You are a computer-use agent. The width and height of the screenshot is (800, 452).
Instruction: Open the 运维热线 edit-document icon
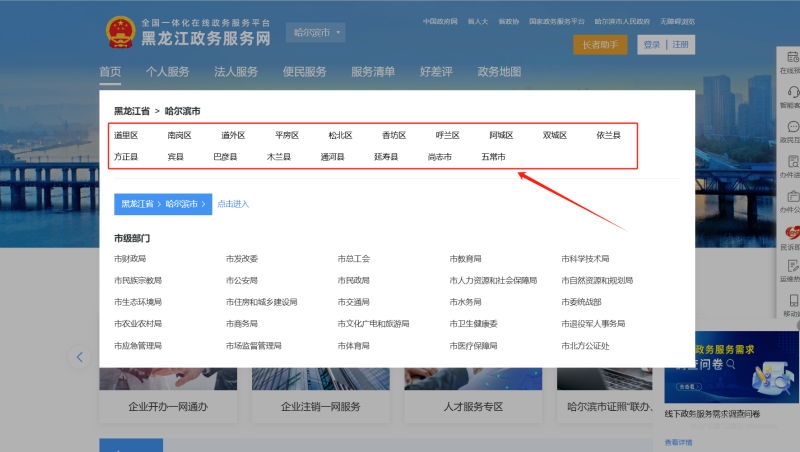coord(793,266)
